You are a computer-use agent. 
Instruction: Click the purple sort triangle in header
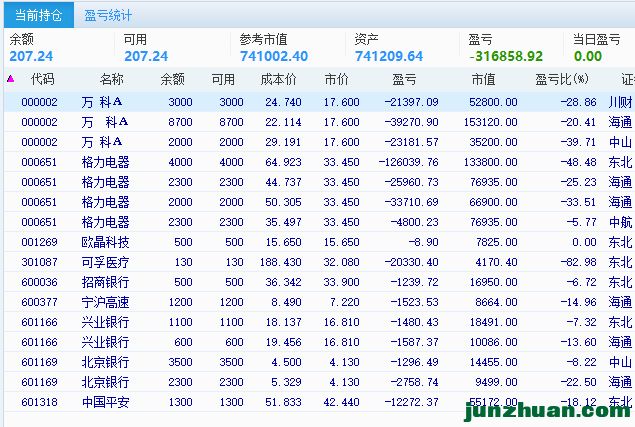click(x=10, y=79)
